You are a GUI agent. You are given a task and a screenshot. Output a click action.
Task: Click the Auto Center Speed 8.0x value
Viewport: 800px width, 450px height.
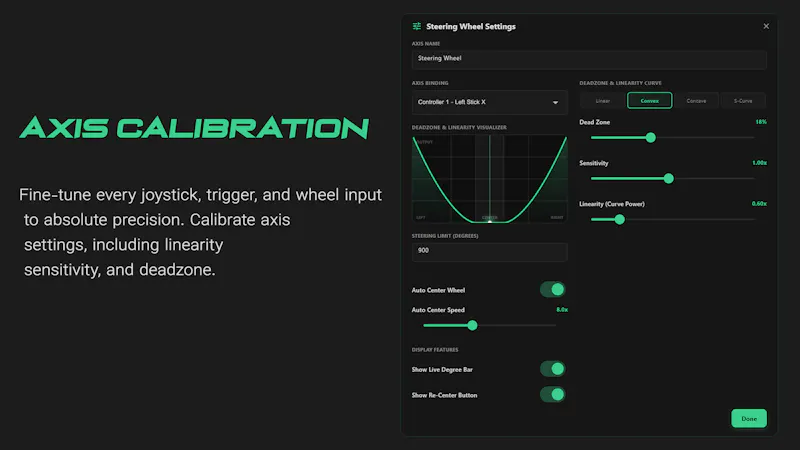tap(562, 310)
